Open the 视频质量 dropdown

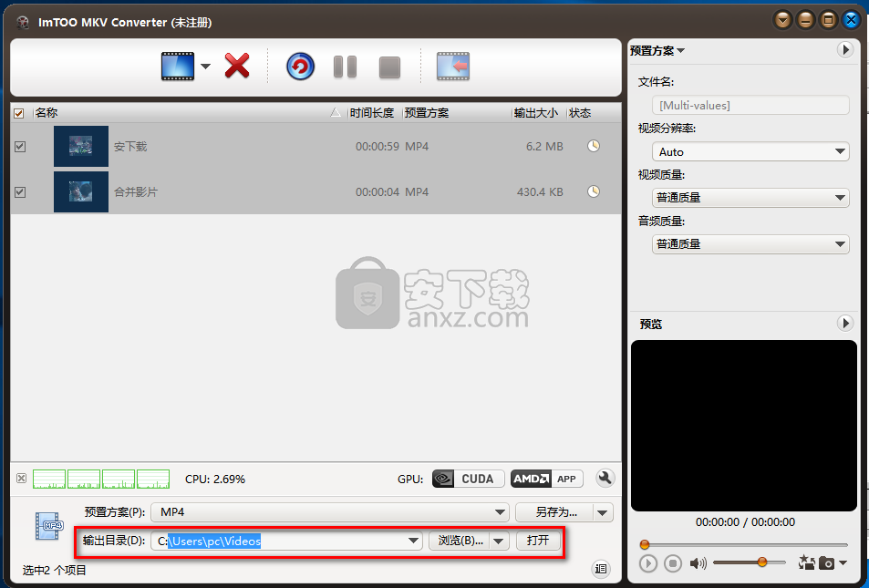click(x=751, y=197)
